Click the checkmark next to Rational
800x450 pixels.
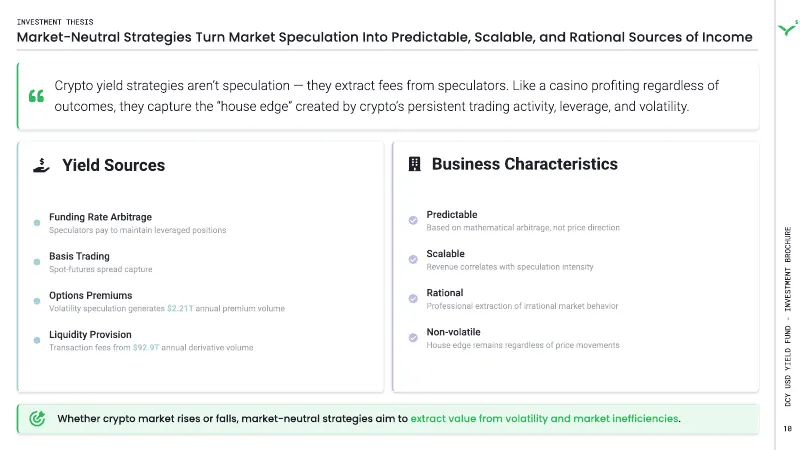pos(413,298)
